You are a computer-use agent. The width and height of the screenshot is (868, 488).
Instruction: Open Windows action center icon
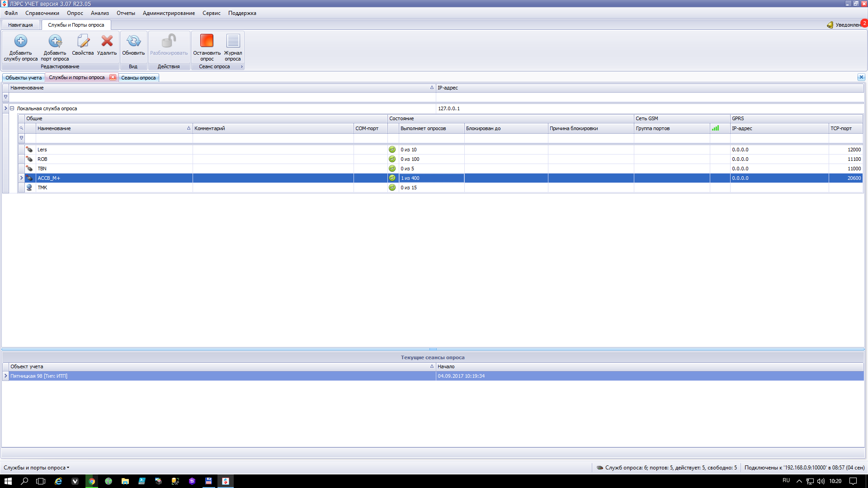pos(853,481)
